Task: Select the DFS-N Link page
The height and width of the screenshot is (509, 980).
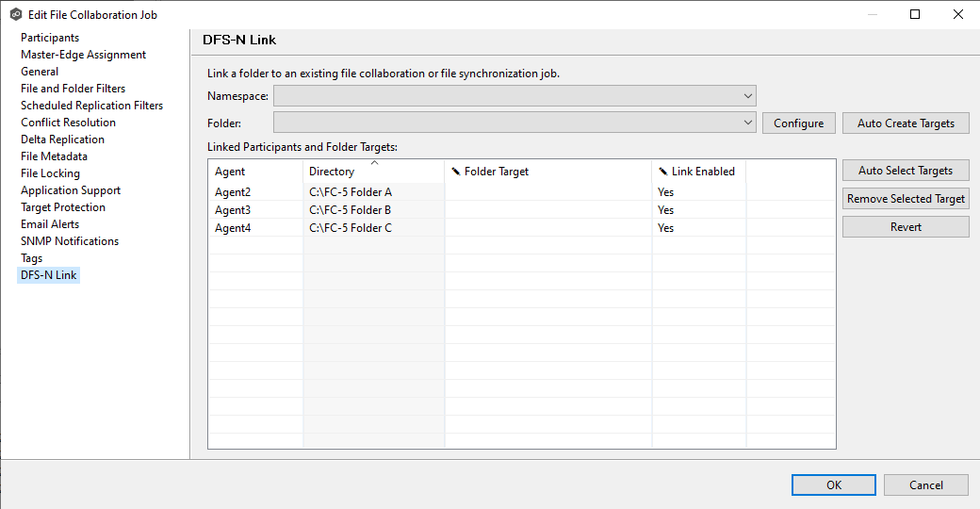Action: coord(50,275)
